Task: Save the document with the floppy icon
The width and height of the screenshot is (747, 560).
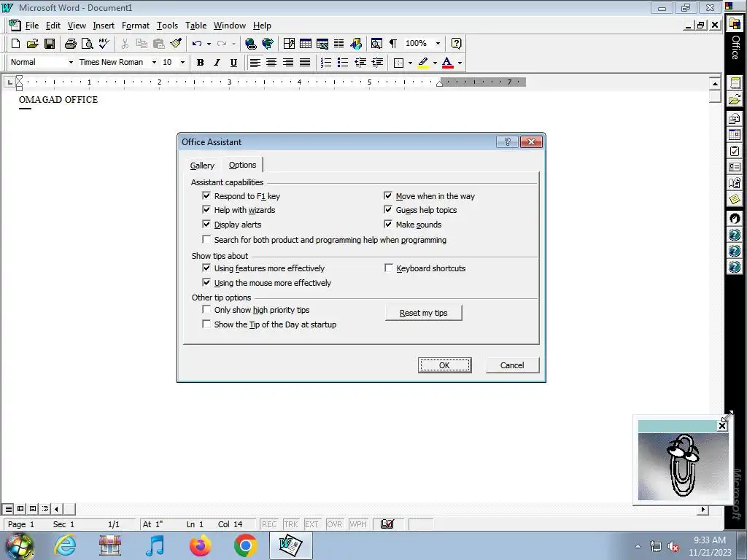Action: click(x=49, y=44)
